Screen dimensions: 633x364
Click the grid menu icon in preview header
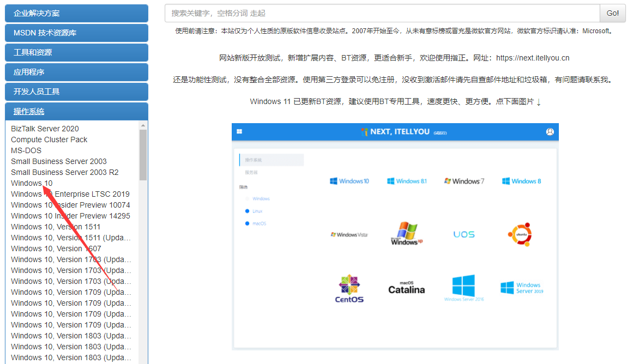click(239, 132)
